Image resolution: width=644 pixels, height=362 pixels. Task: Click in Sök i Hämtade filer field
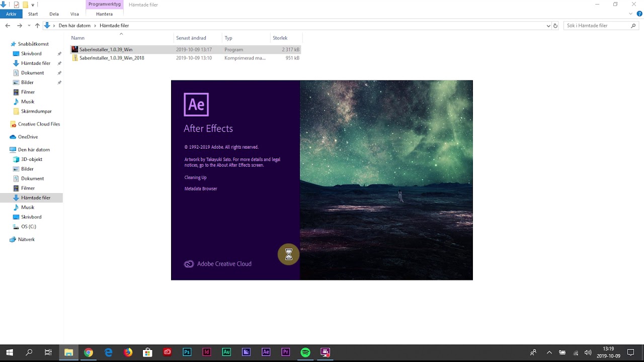coord(601,26)
